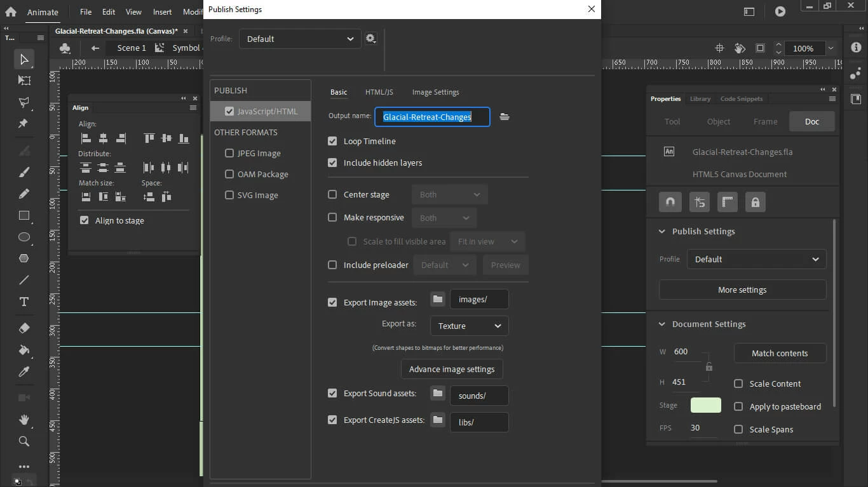Open profile options gear in Publish Settings

(x=371, y=39)
